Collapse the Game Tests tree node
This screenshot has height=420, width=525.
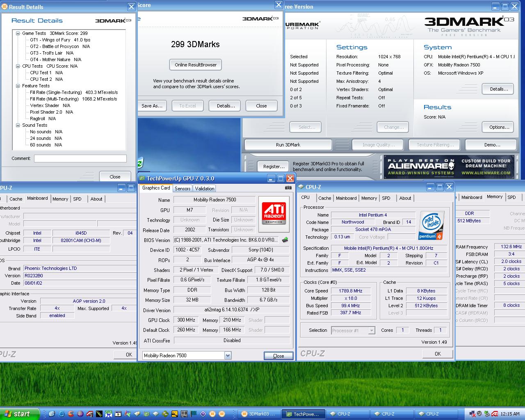click(x=18, y=33)
